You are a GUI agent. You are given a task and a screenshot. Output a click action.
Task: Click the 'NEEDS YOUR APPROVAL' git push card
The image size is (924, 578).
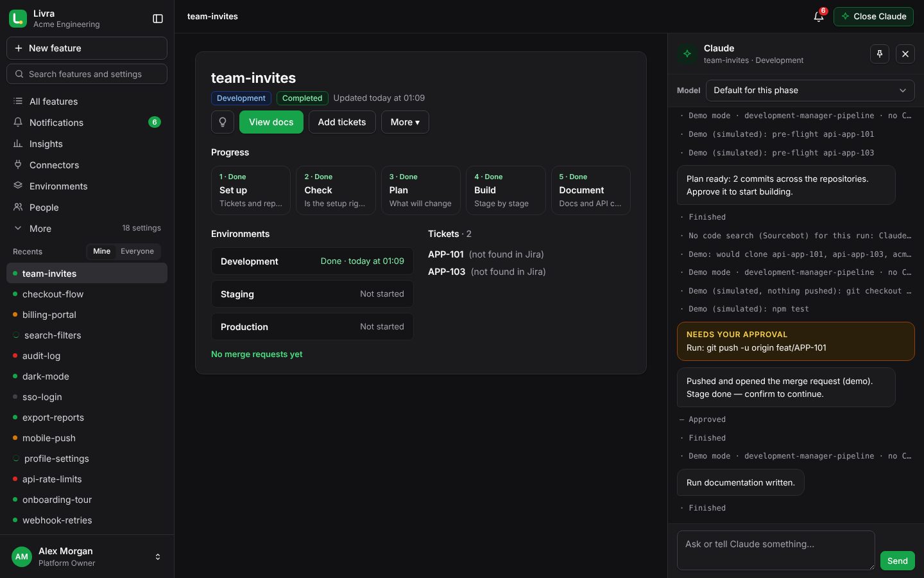[x=796, y=341]
